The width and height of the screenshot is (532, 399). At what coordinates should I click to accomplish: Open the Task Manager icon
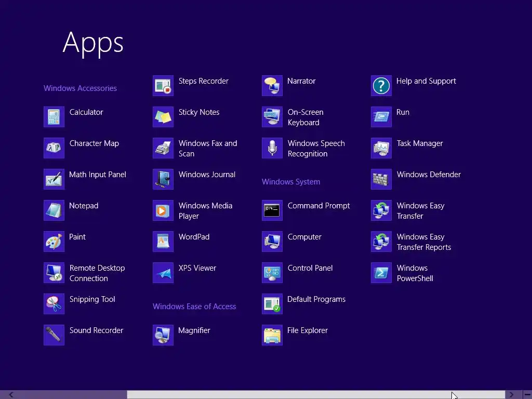(x=381, y=148)
